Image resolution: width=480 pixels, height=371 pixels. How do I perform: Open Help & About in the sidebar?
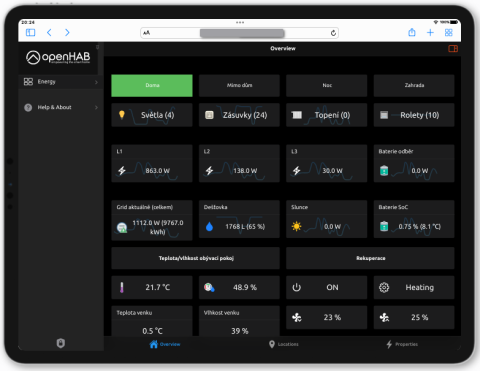pyautogui.click(x=61, y=107)
